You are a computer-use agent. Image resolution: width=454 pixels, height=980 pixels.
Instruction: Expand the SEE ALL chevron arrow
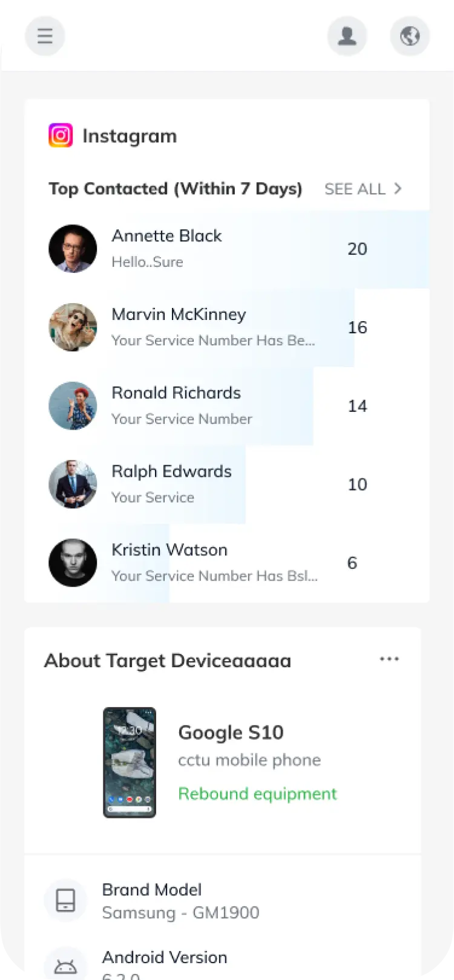398,189
